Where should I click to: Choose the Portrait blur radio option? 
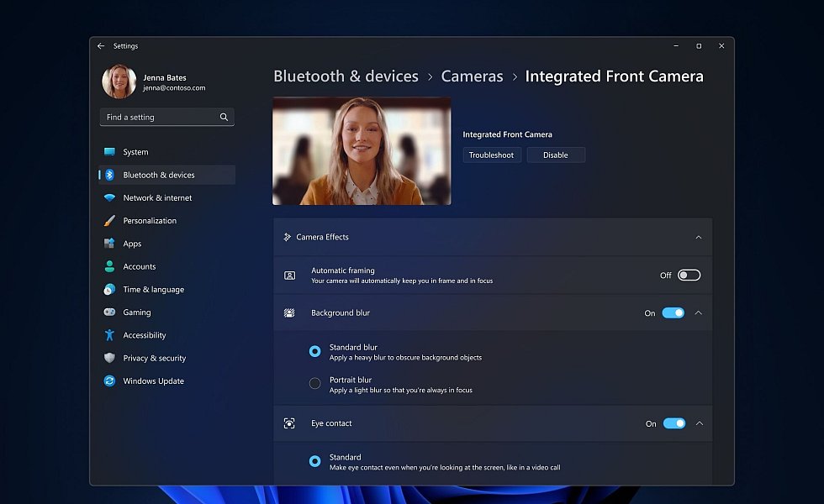coord(314,383)
